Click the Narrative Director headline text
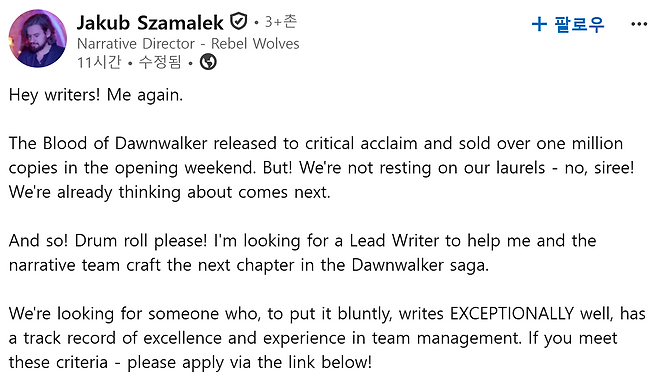Screen dimensions: 658x381 tap(136, 44)
